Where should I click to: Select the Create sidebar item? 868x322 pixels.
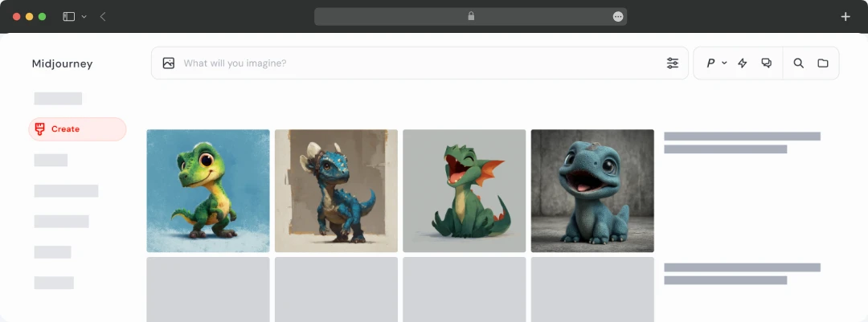pos(77,129)
